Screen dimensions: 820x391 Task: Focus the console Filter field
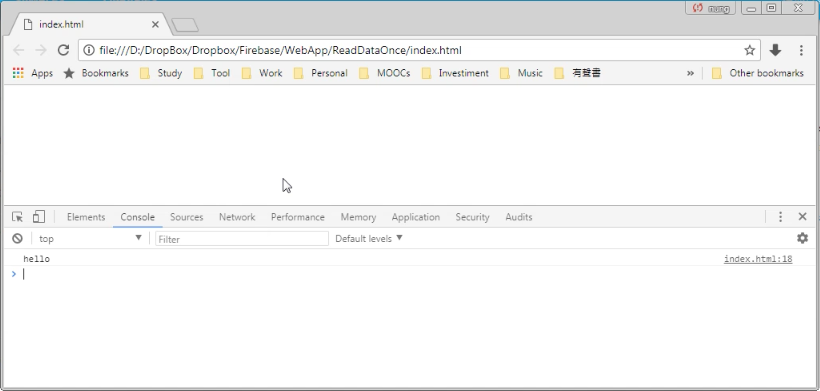tap(242, 239)
